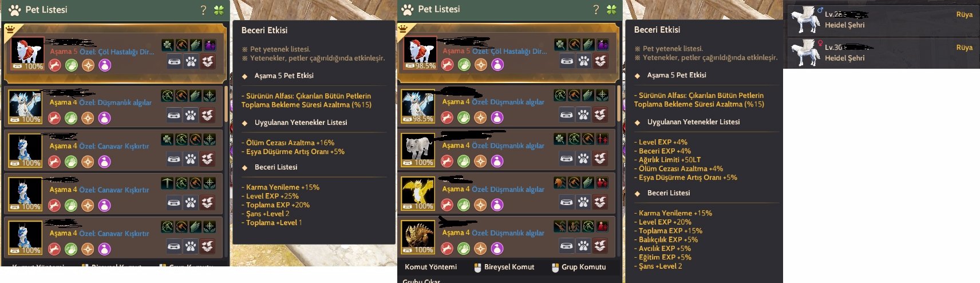Toggle the red running-animal icon on the white cat pet
Image resolution: width=980 pixels, height=283 pixels.
446,161
